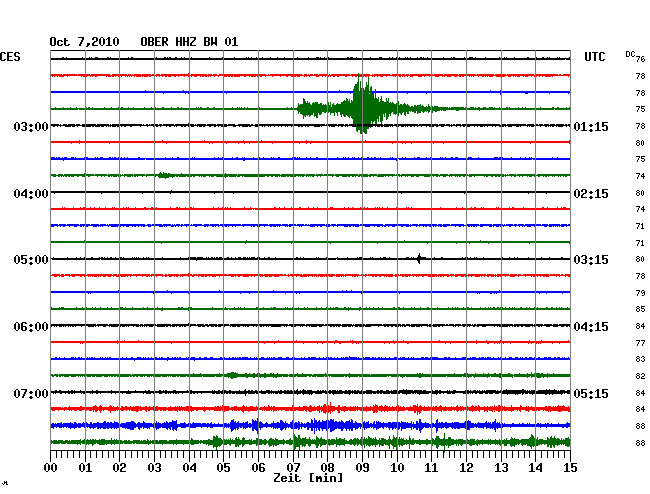Click the 12 minute tick label

point(466,467)
